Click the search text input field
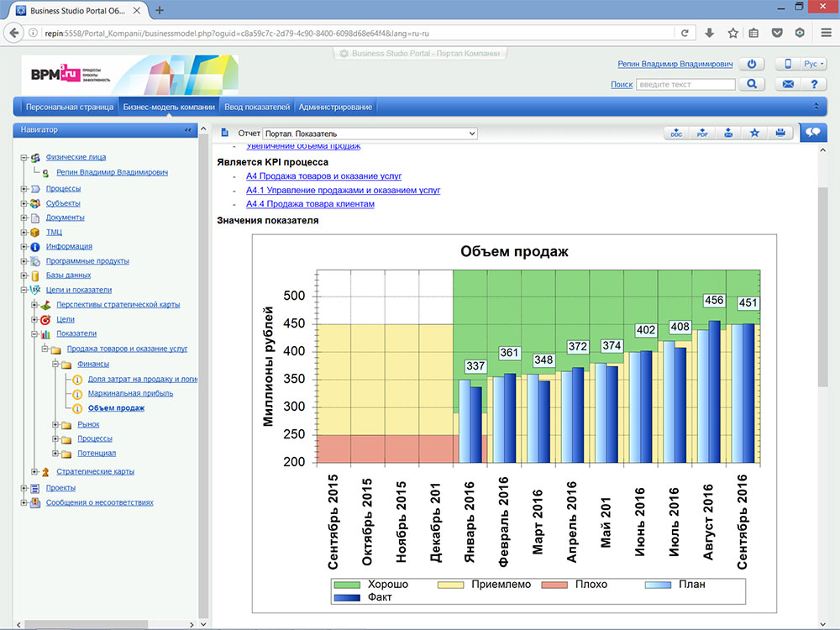This screenshot has height=630, width=840. pos(685,84)
